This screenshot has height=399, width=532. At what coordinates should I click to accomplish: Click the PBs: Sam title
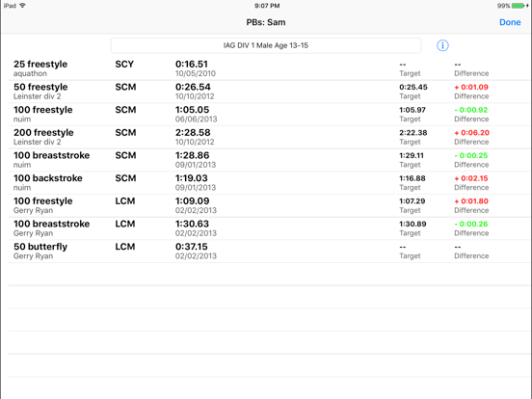coord(266,22)
